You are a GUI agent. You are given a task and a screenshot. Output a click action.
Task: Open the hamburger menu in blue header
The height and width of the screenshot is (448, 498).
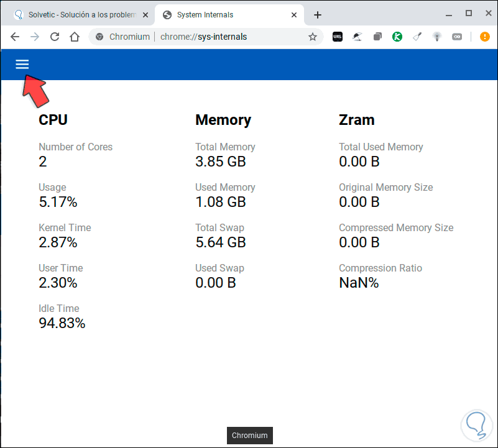pos(22,64)
